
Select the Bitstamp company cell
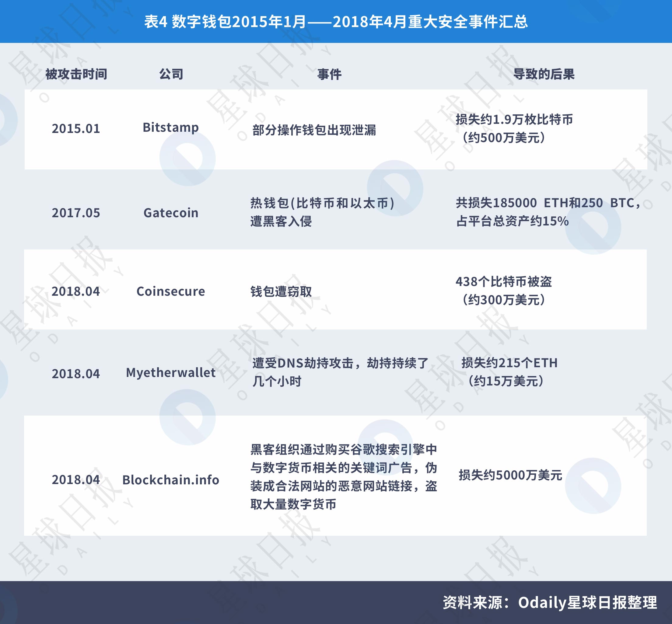pyautogui.click(x=171, y=128)
